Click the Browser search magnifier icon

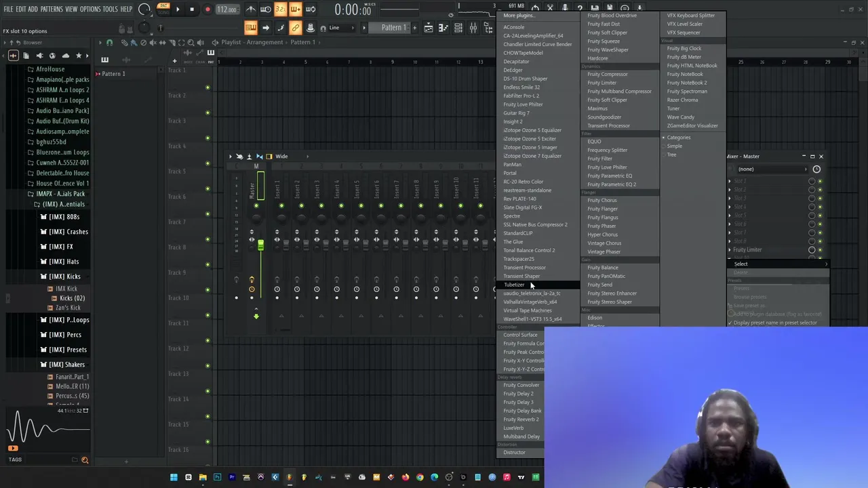pos(85,460)
